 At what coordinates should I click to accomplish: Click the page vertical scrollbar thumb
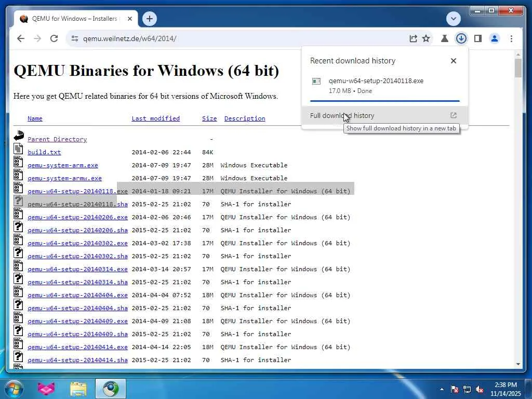518,68
